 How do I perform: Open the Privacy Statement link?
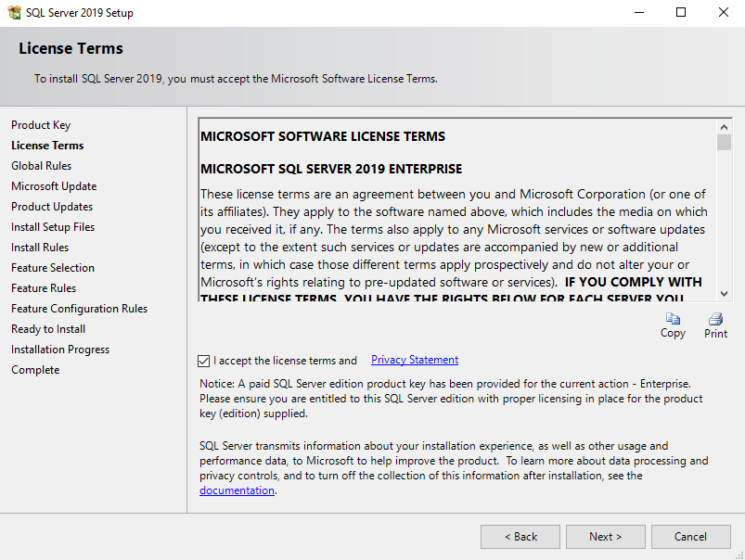414,360
